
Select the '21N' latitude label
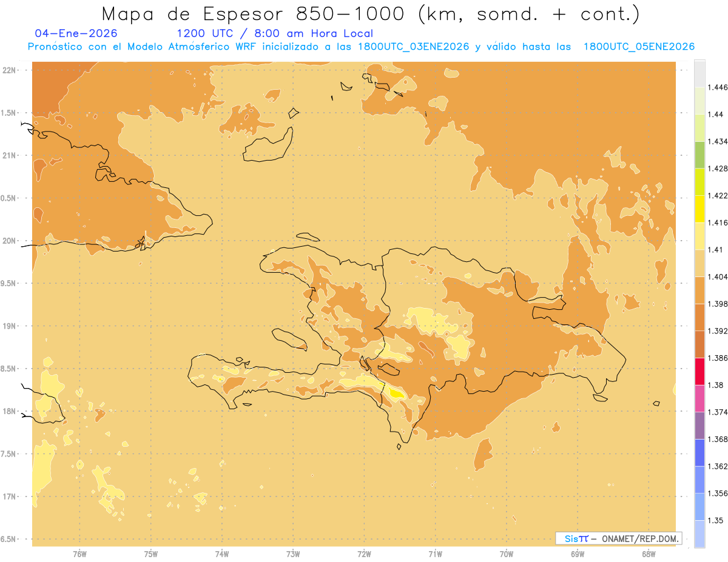[9, 155]
